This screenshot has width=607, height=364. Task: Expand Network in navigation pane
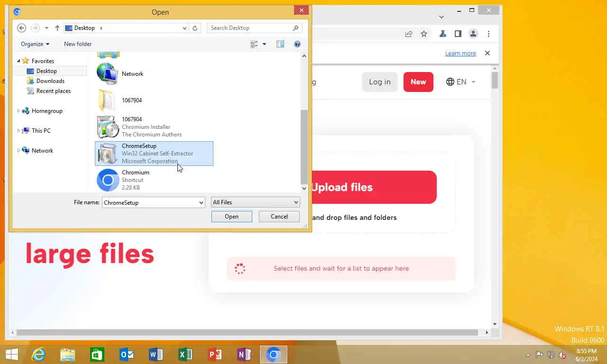(x=18, y=151)
